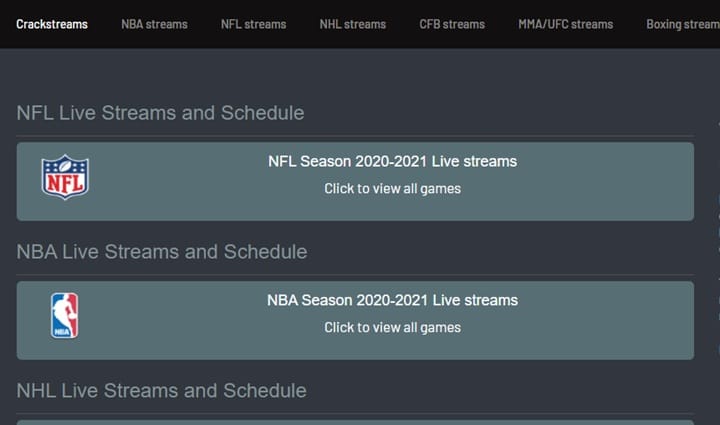Screen dimensions: 720x425
Task: Click the NBA logo icon
Action: pos(64,316)
